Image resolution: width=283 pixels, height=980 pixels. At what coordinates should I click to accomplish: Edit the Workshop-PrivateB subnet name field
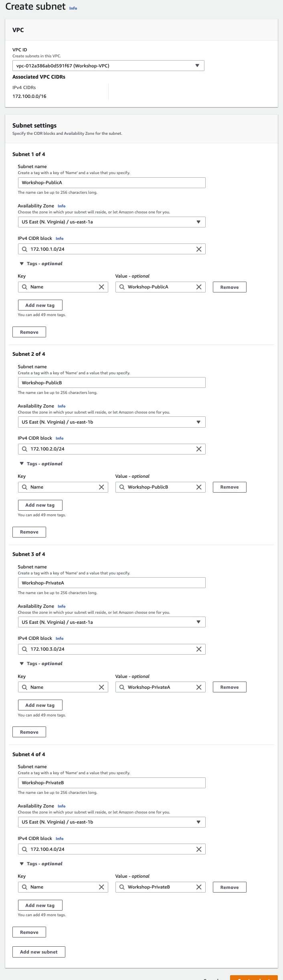(x=111, y=783)
